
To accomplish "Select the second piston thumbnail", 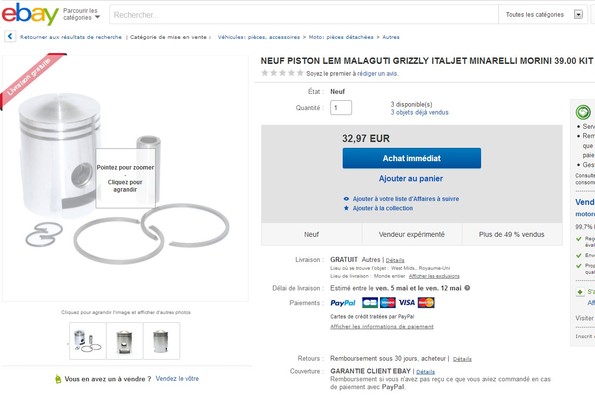I will (x=124, y=341).
